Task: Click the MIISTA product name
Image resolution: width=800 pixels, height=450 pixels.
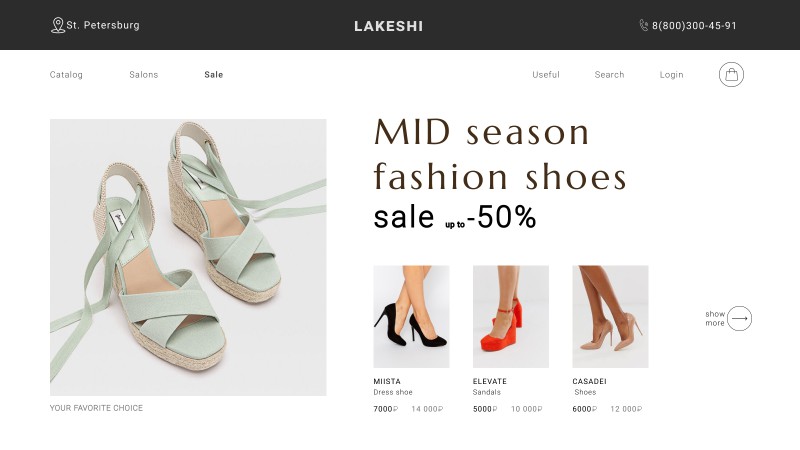Action: [387, 381]
